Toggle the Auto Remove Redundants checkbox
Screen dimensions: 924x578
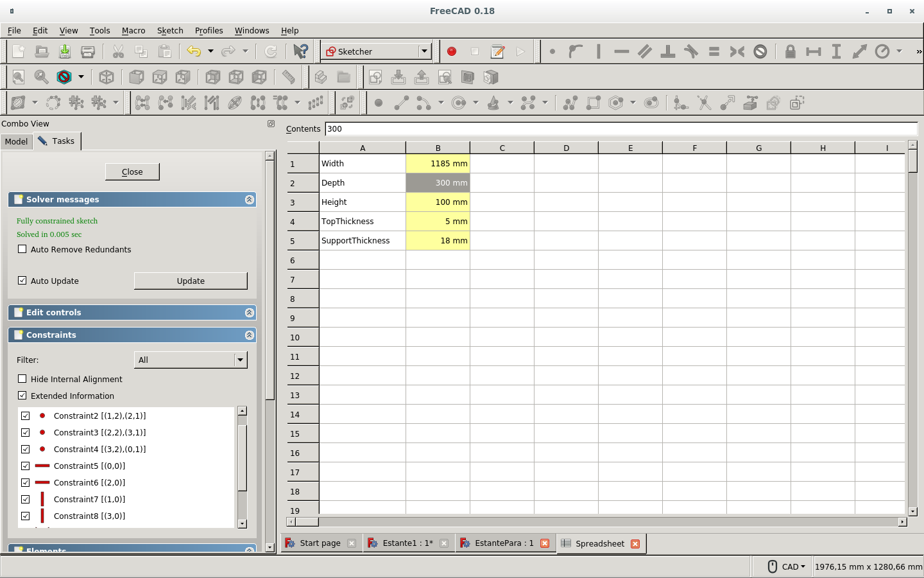tap(22, 249)
